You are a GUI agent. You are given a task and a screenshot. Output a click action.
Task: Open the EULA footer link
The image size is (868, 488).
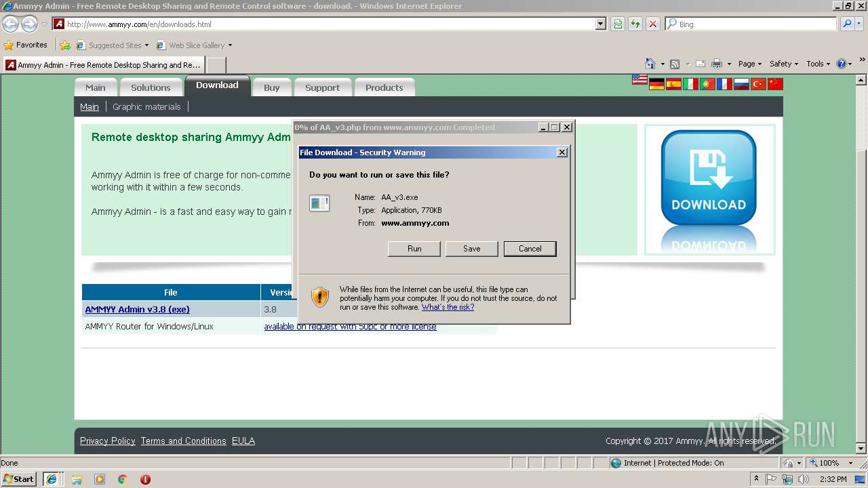click(x=243, y=441)
